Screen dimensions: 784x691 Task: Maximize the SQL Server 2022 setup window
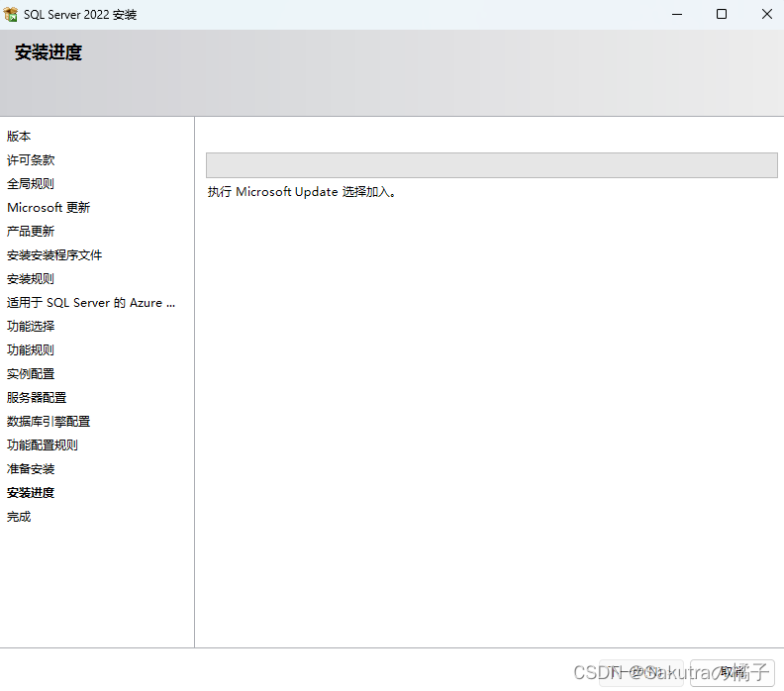coord(722,14)
